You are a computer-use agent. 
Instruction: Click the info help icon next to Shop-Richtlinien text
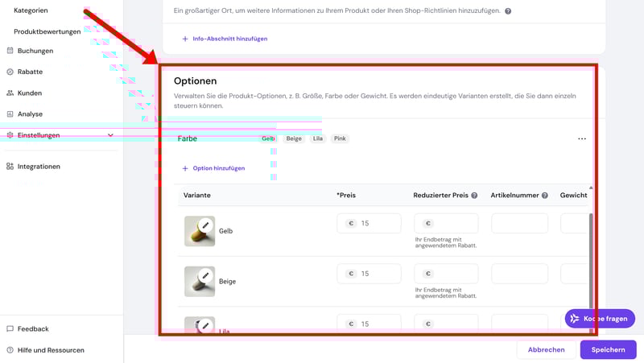tap(508, 11)
